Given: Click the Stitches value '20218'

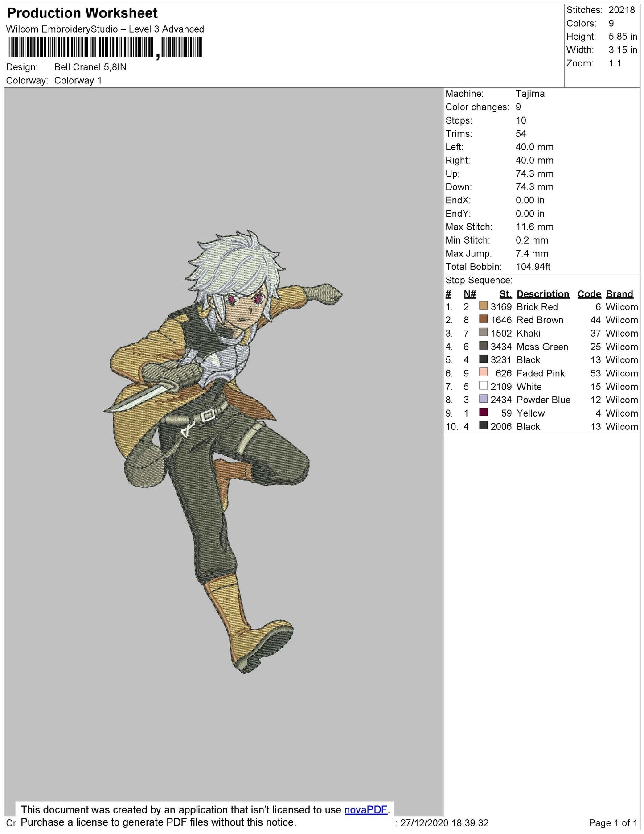Looking at the screenshot, I should coord(622,10).
